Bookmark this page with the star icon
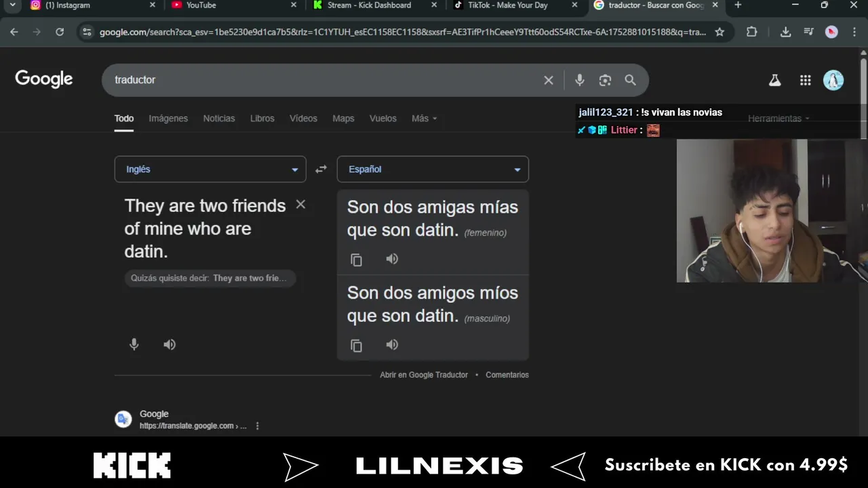Image resolution: width=868 pixels, height=488 pixels. 719,32
